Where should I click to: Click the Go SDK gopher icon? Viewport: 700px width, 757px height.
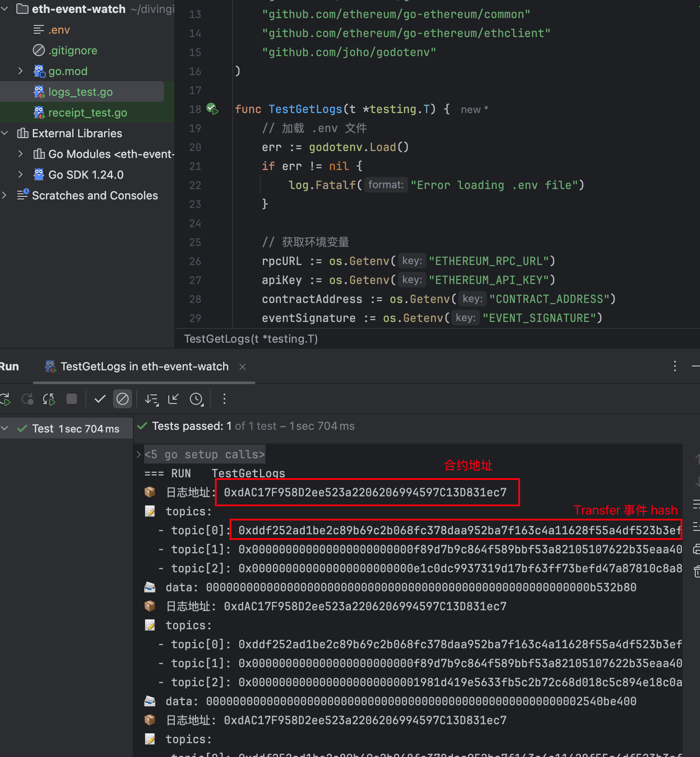click(x=39, y=174)
